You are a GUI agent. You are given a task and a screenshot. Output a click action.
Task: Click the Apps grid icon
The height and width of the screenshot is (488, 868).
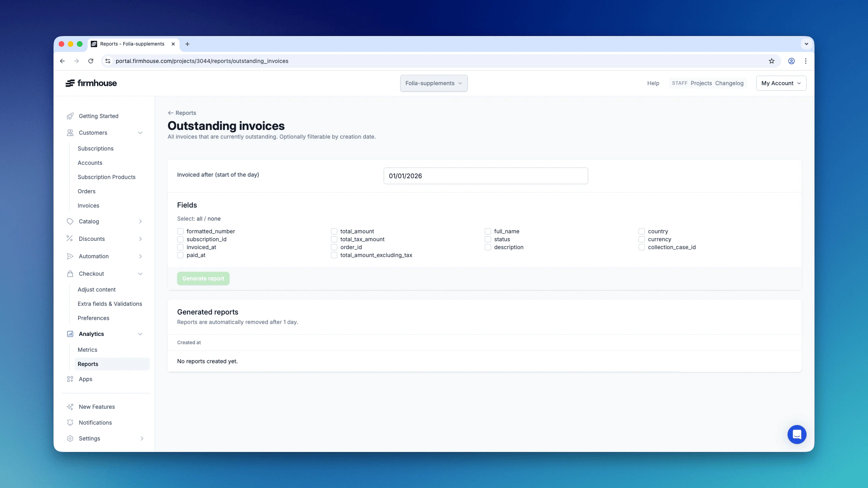[70, 379]
